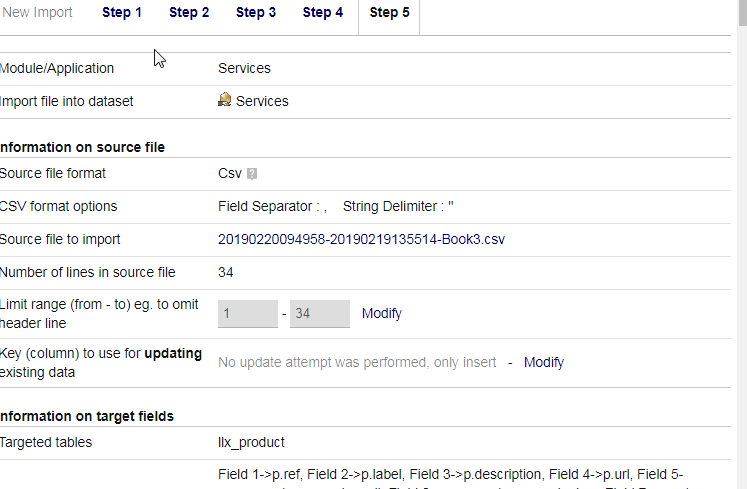
Task: Click the Csv source format value
Action: (x=230, y=173)
